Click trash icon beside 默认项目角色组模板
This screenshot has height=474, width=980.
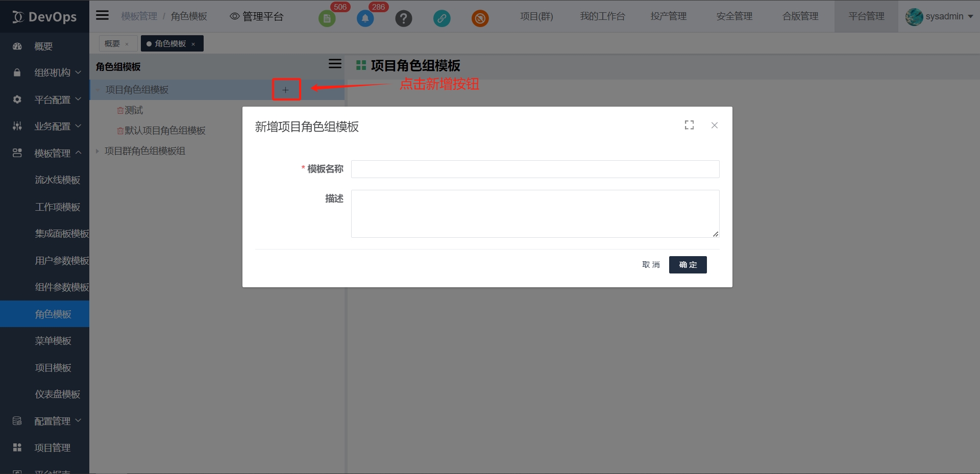(120, 131)
